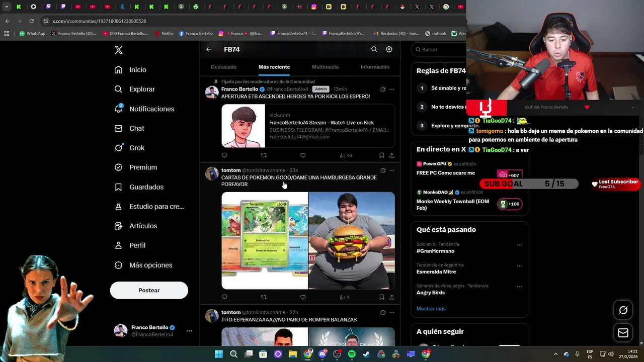Go back using arrow beside FB74 title

(209, 49)
